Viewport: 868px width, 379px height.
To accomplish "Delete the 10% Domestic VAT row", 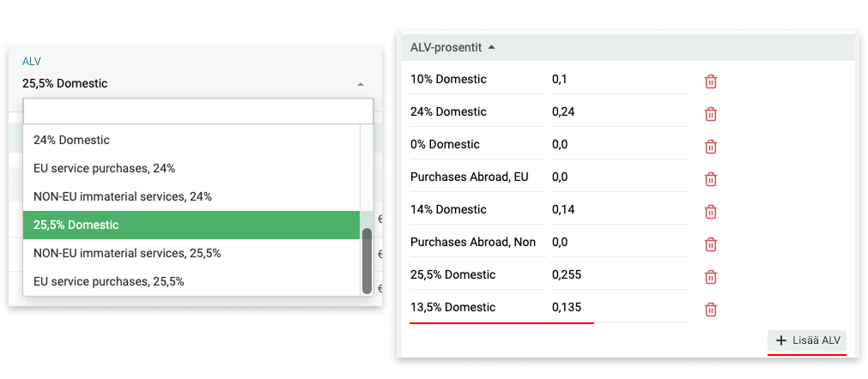I will (x=711, y=81).
